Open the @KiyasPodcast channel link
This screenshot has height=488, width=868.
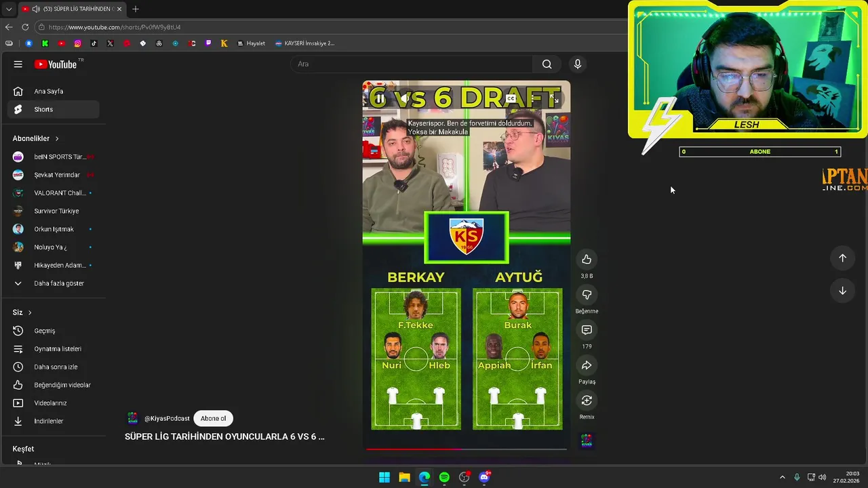[x=167, y=418]
